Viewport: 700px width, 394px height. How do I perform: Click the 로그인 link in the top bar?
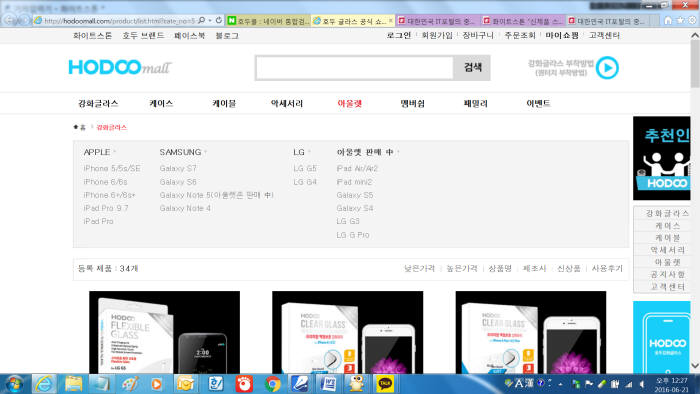pyautogui.click(x=399, y=35)
